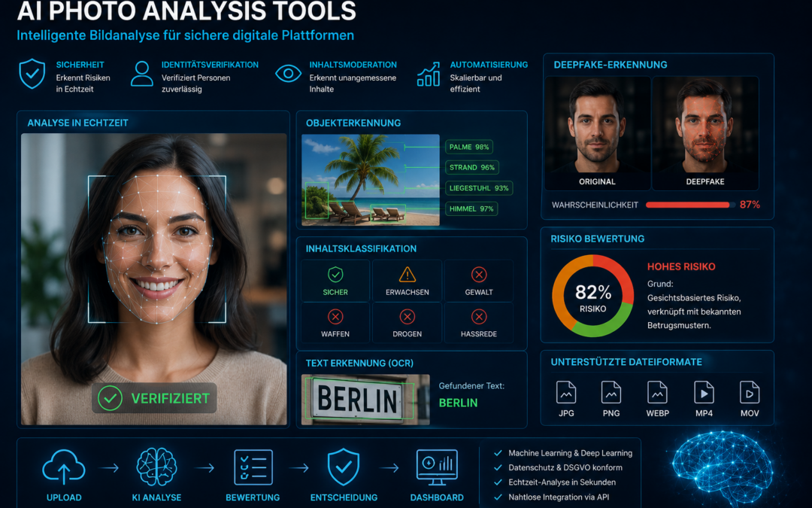
Task: Click the JPG file format icon
Action: (566, 392)
